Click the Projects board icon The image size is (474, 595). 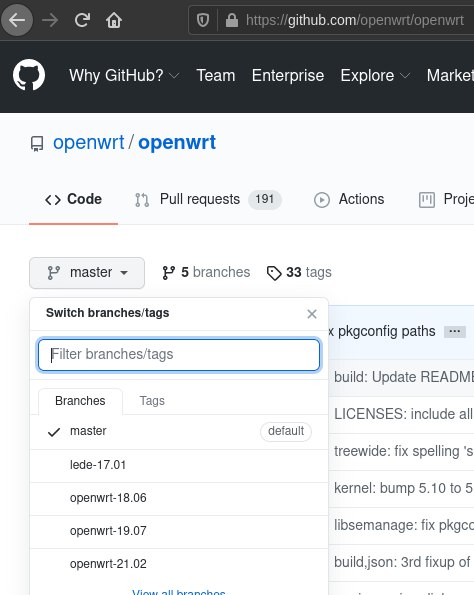click(427, 200)
